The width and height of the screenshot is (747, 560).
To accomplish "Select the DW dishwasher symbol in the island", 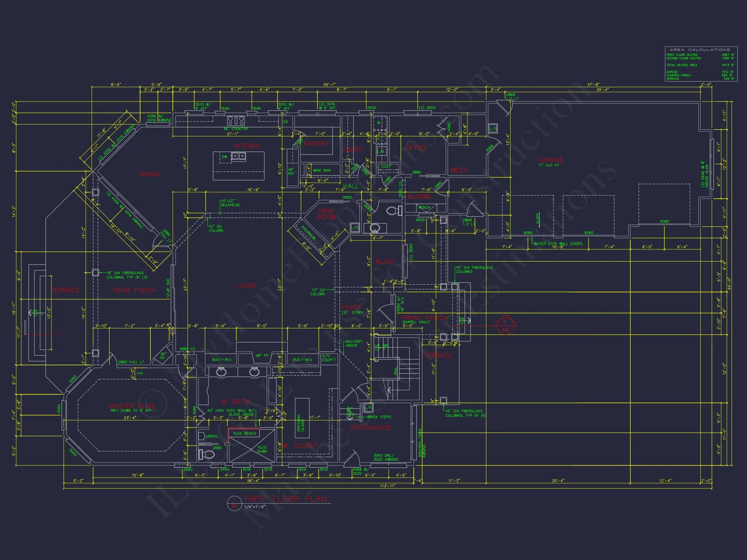I will click(225, 157).
